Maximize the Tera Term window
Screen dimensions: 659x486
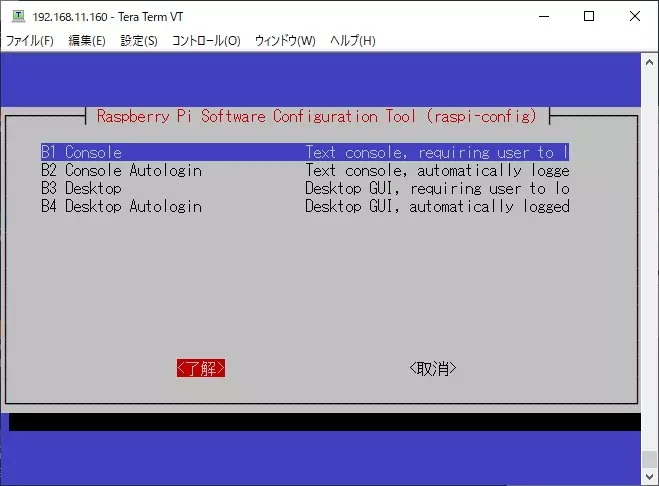coord(589,16)
